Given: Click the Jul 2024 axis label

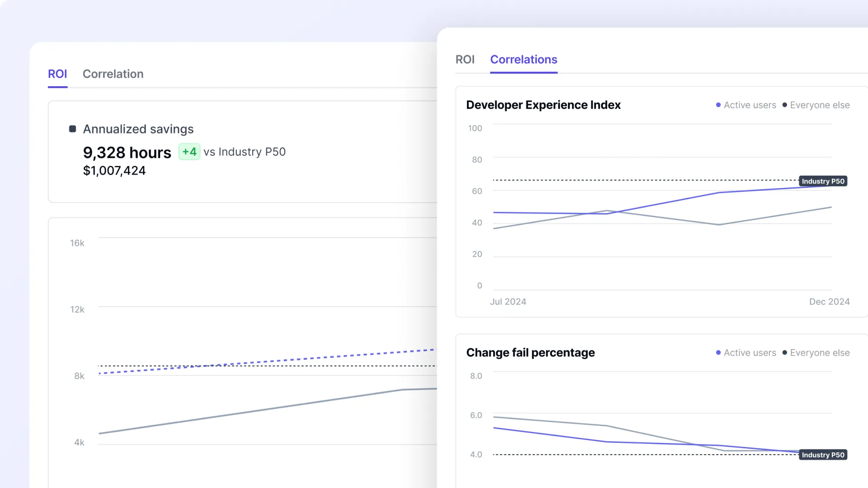Looking at the screenshot, I should [x=508, y=302].
